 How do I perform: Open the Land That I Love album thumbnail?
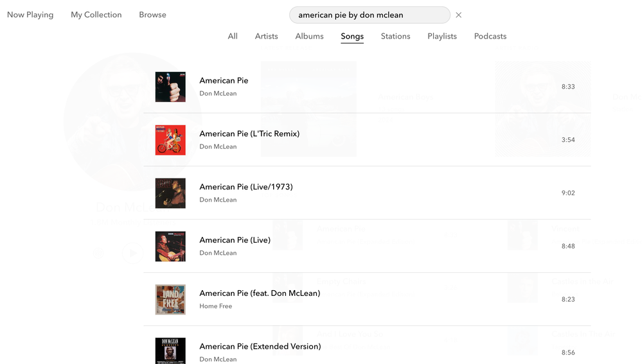[170, 299]
